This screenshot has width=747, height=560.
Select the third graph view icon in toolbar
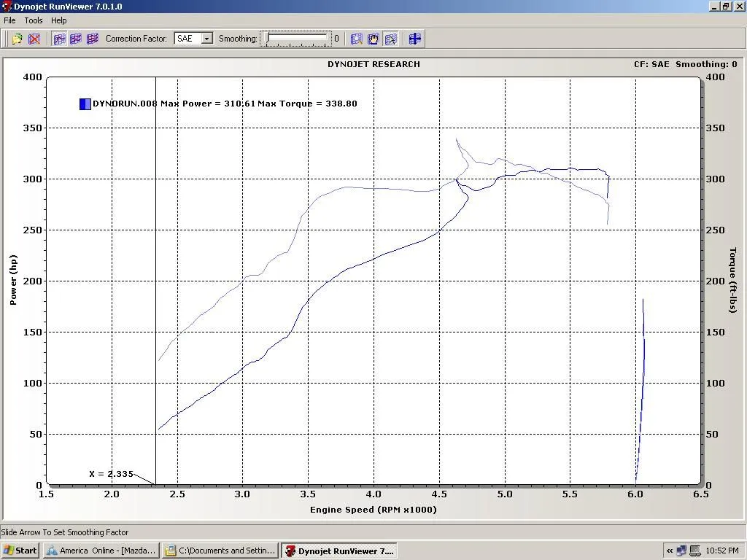(x=92, y=39)
